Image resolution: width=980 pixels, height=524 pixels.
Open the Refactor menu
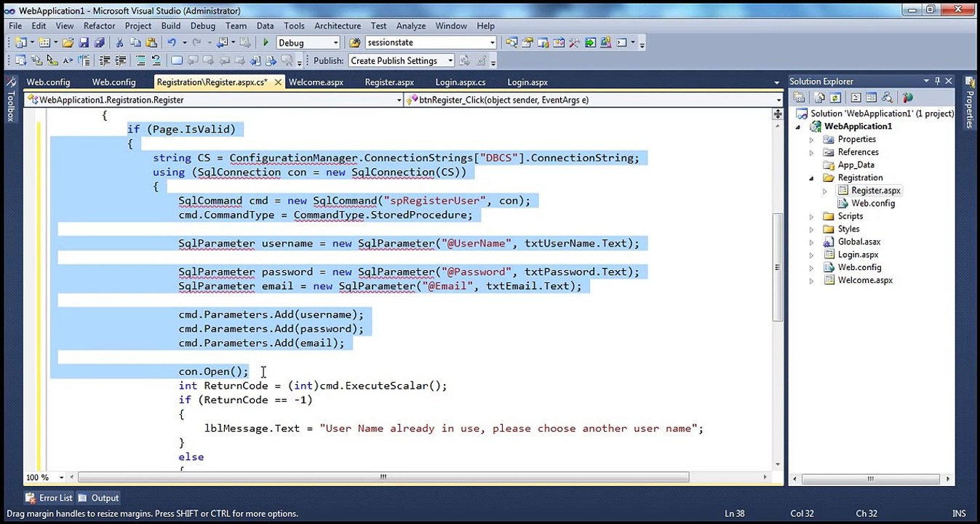point(99,25)
